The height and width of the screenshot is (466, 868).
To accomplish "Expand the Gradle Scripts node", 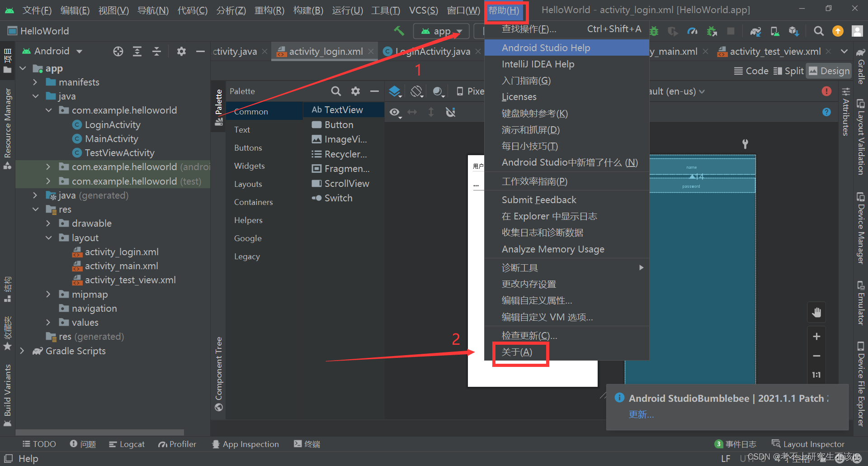I will [22, 351].
